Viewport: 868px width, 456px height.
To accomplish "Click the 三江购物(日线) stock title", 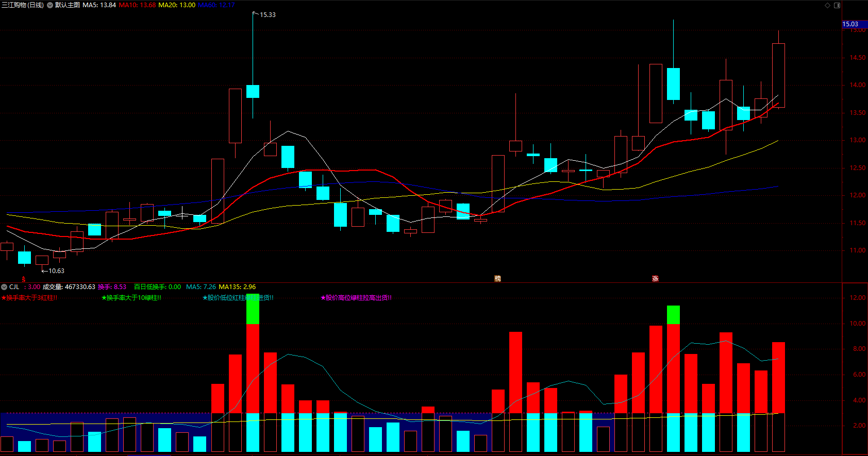I will pos(23,5).
